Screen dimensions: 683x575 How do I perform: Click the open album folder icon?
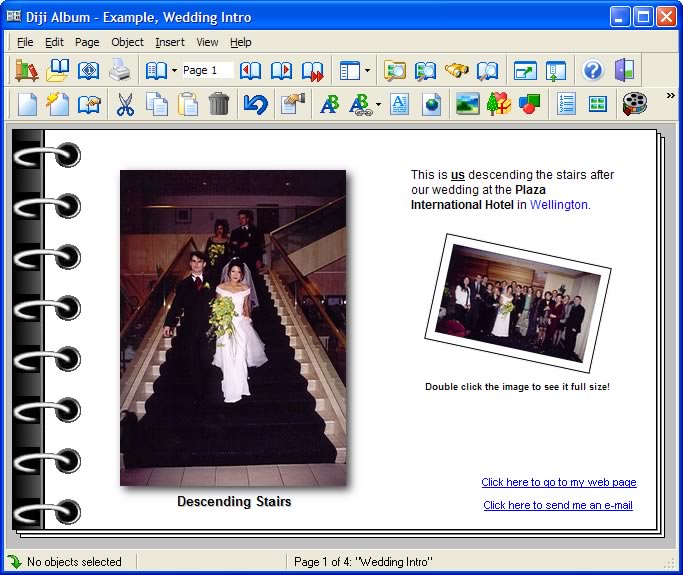(58, 70)
